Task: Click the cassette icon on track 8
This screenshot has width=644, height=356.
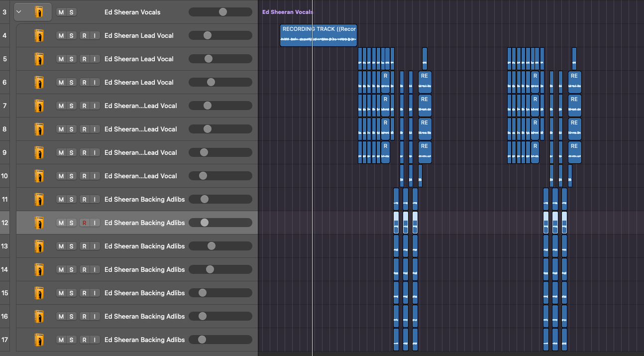Action: click(x=39, y=129)
